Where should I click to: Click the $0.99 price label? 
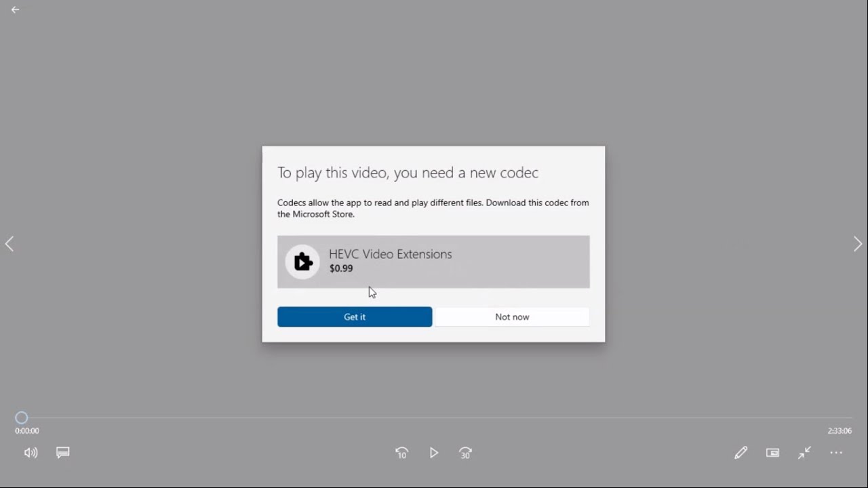[341, 268]
